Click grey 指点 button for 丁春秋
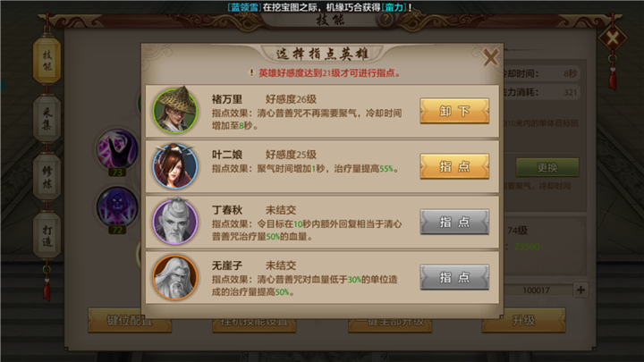 454,222
